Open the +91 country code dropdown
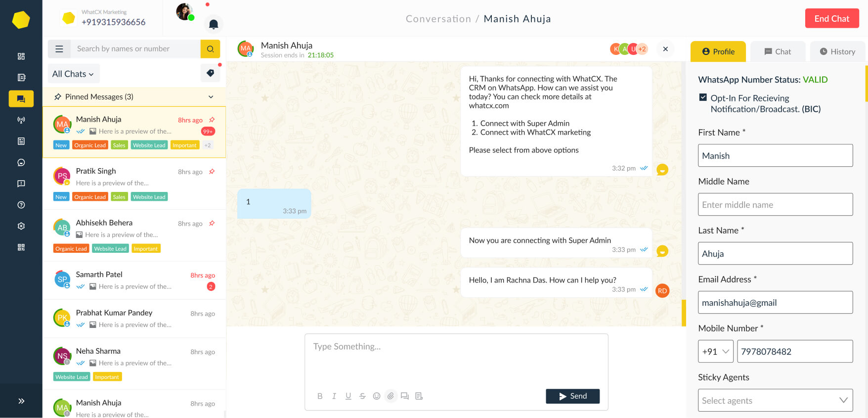 tap(716, 351)
